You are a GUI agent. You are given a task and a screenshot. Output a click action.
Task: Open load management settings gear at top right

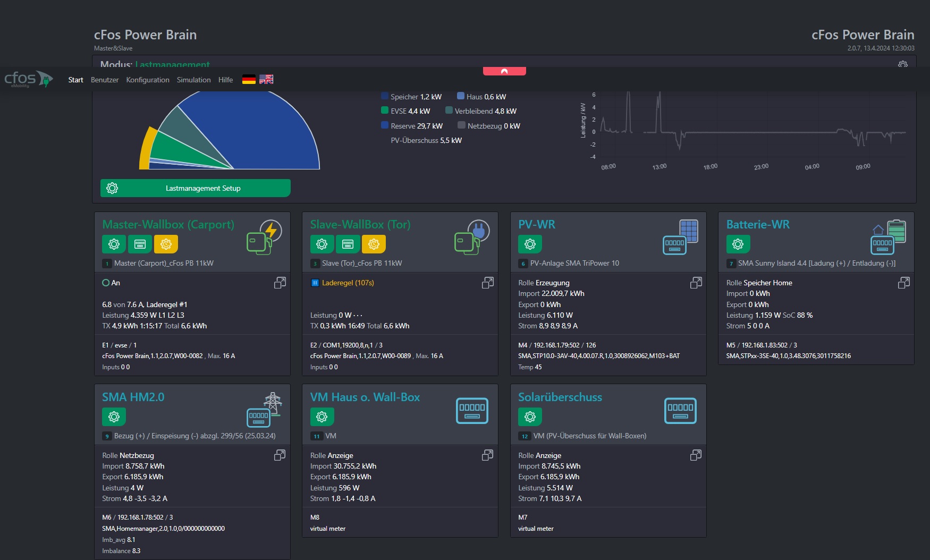point(902,64)
